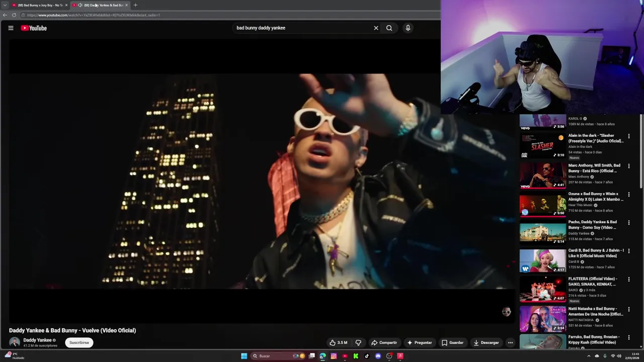Start voice search with the microphone icon

408,28
